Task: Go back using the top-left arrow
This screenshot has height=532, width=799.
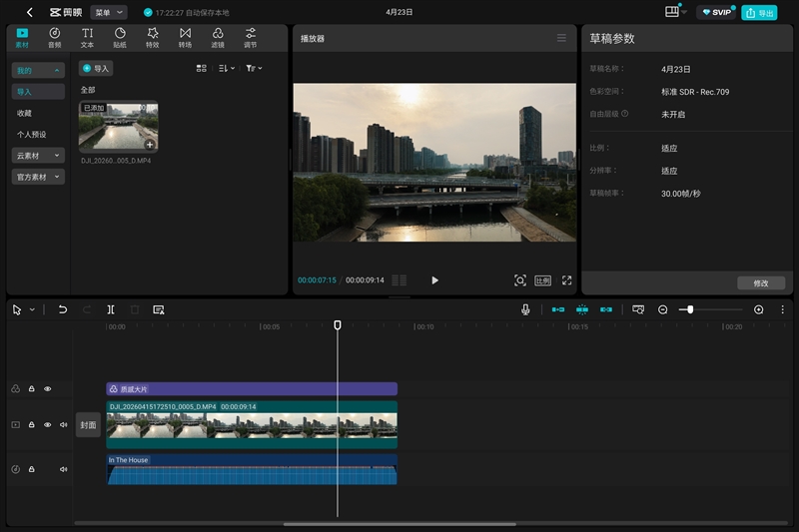Action: pos(30,13)
